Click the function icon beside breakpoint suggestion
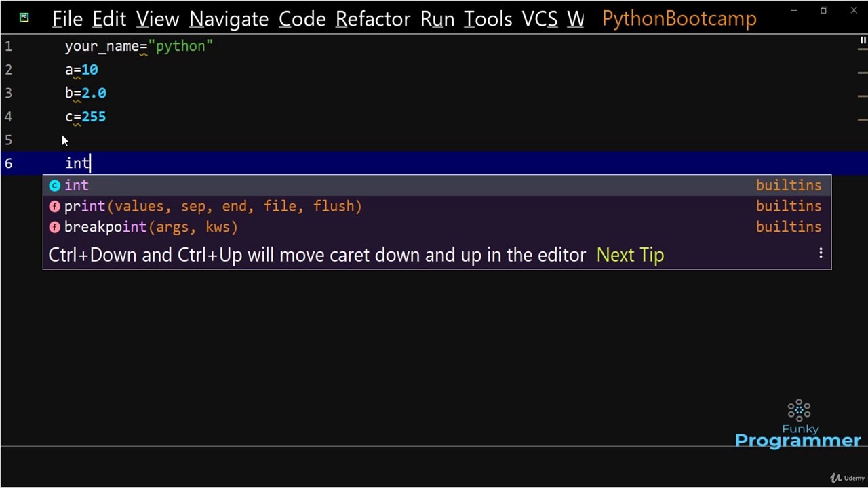Viewport: 868px width, 488px height. 55,228
